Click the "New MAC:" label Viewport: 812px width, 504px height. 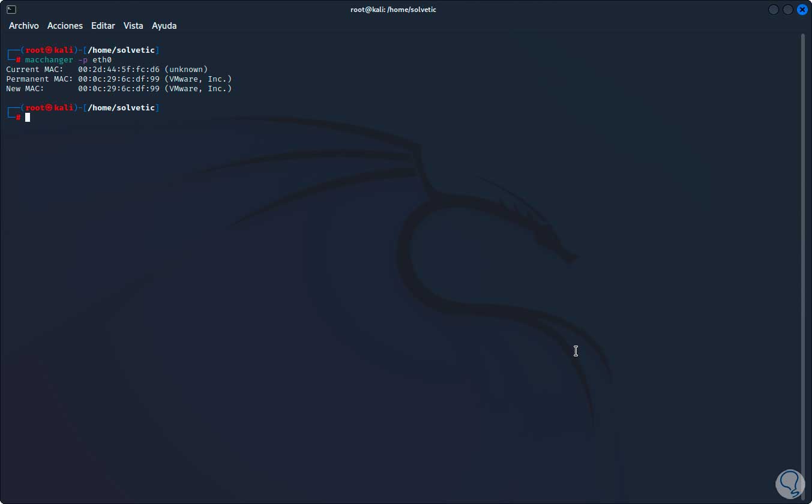click(x=25, y=89)
